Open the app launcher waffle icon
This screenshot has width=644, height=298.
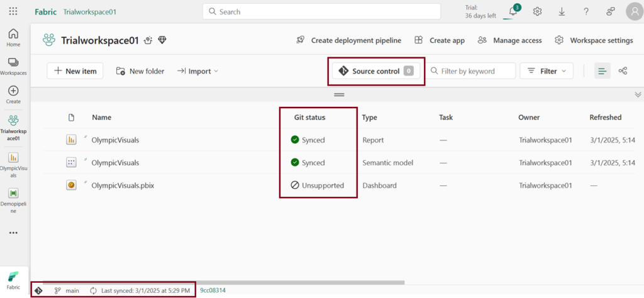click(x=13, y=11)
